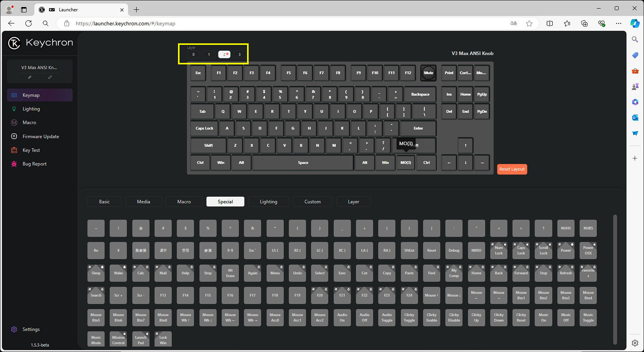
Task: Click the V3 Max ANSI Kn... device card
Action: click(x=39, y=71)
